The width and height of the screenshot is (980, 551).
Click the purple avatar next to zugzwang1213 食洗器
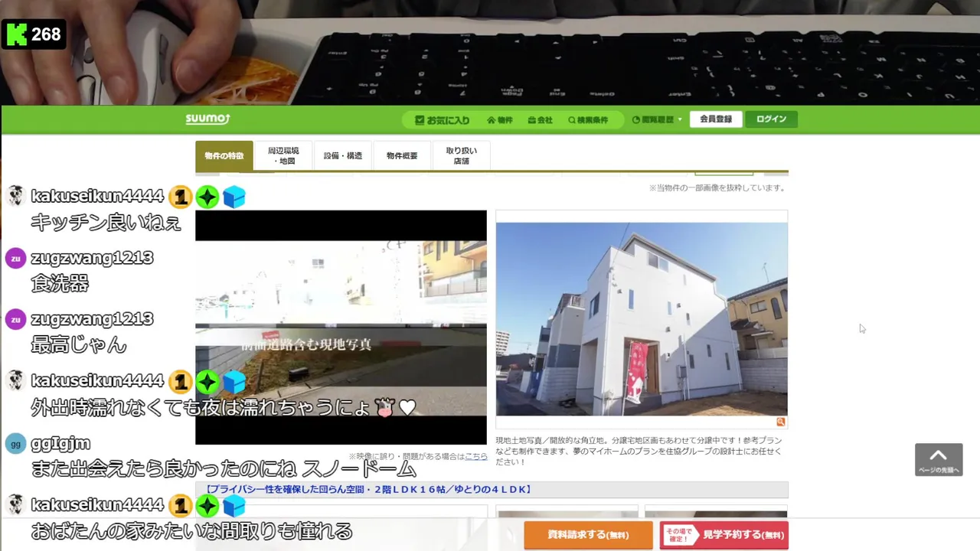tap(15, 258)
